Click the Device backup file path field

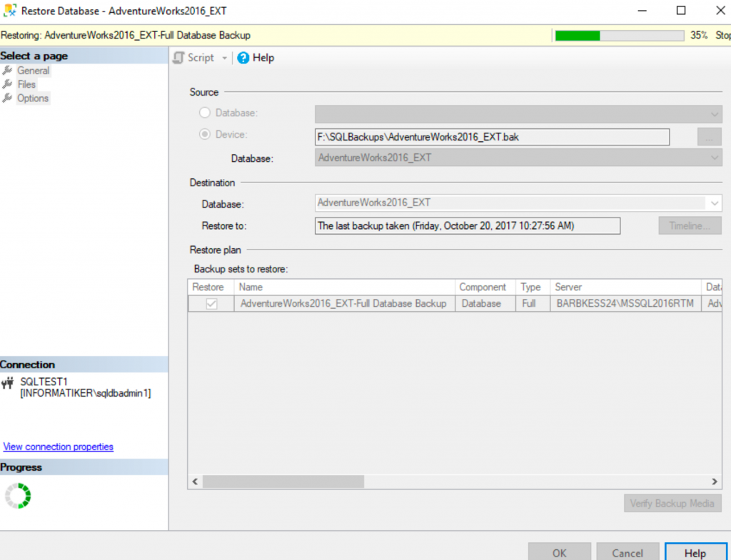coord(493,137)
